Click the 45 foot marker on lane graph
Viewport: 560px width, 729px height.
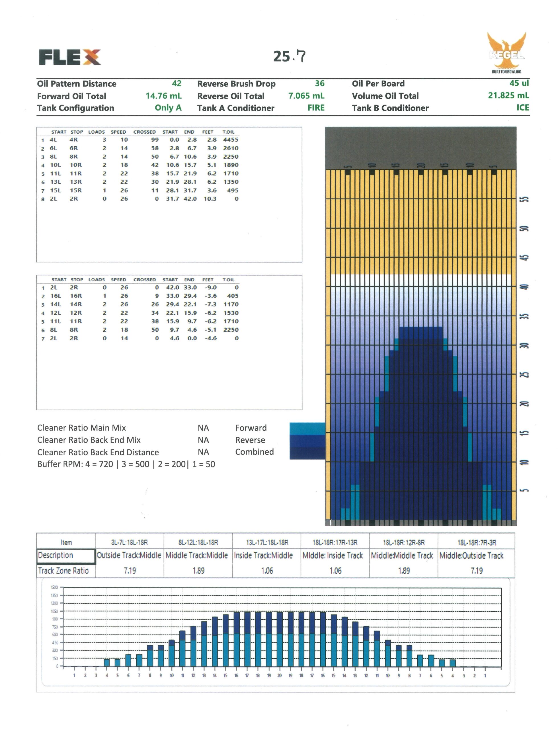point(524,258)
